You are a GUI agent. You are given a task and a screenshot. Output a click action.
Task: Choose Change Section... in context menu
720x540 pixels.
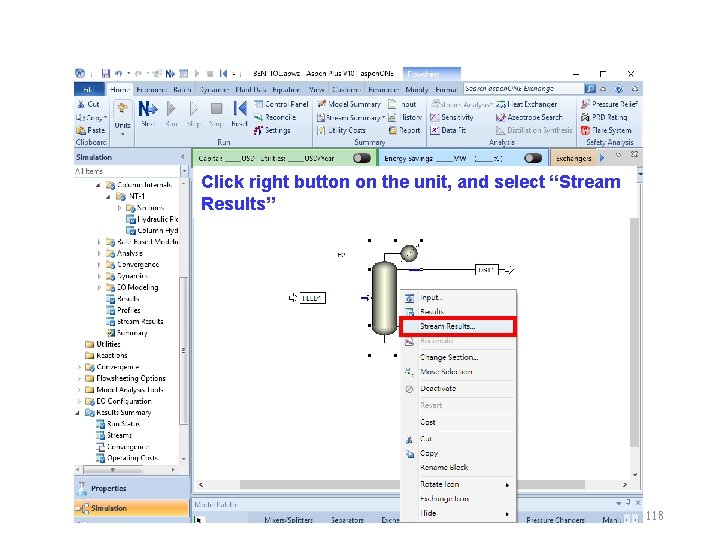[x=458, y=357]
